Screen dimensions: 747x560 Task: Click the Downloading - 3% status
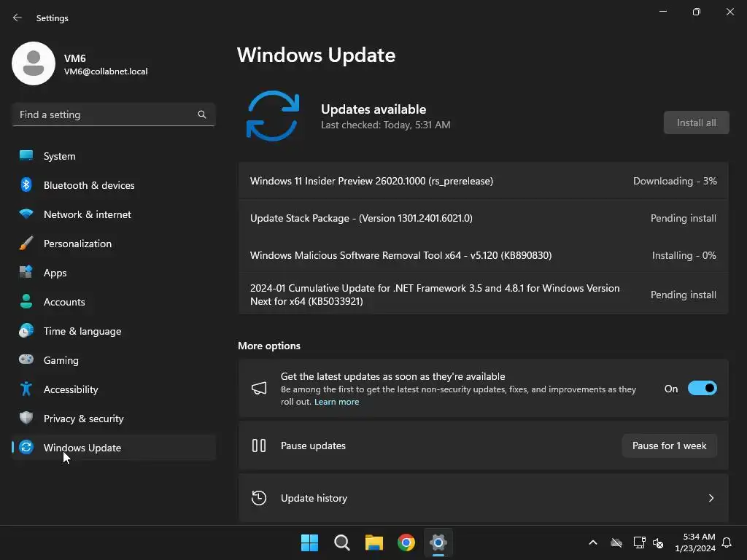coord(675,181)
